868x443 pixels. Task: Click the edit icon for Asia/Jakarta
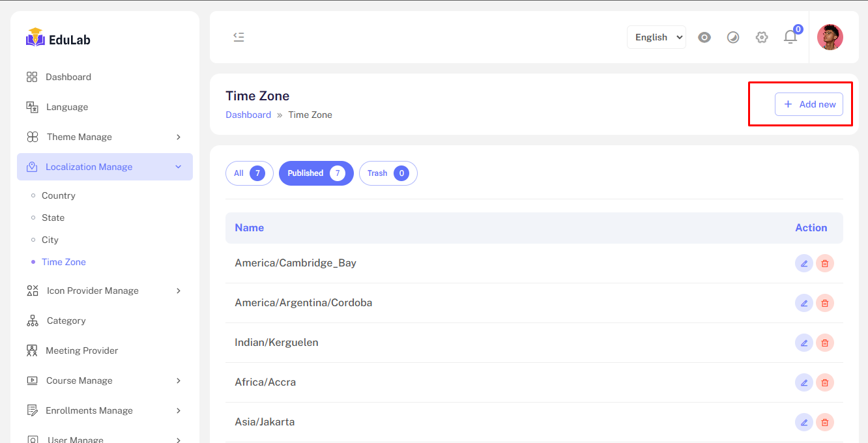pyautogui.click(x=803, y=422)
